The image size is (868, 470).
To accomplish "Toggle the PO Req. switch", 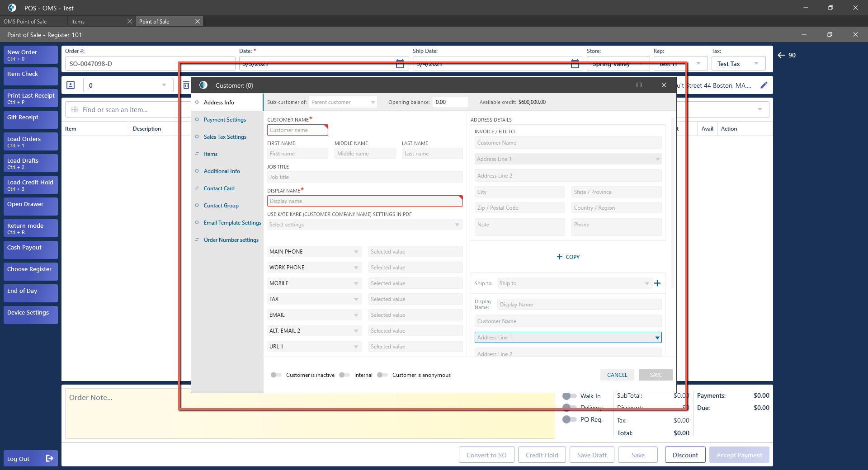I will 569,419.
